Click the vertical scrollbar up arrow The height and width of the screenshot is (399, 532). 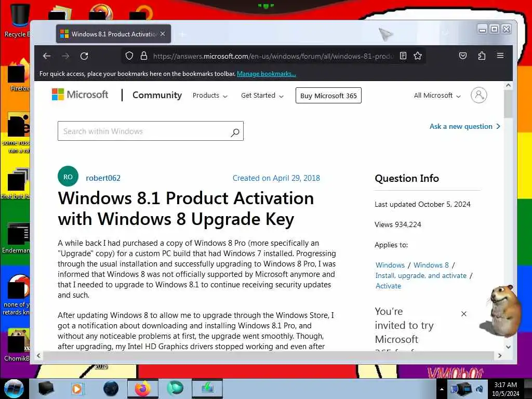pyautogui.click(x=508, y=86)
